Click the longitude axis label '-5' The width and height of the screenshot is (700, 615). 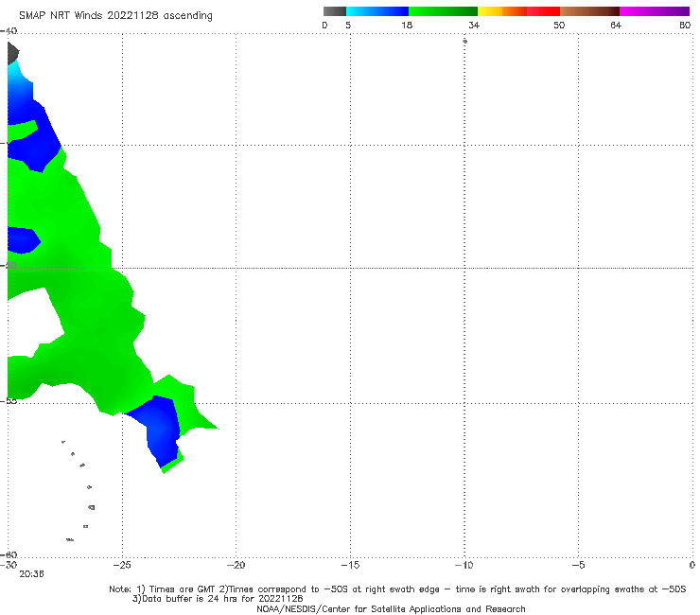pos(578,565)
